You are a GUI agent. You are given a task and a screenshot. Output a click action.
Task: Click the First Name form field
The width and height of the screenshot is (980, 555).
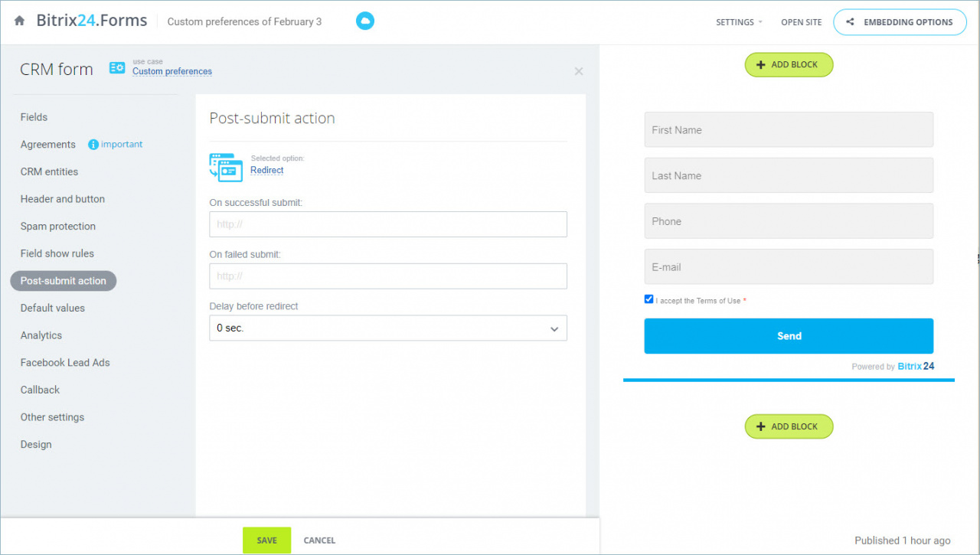tap(789, 129)
